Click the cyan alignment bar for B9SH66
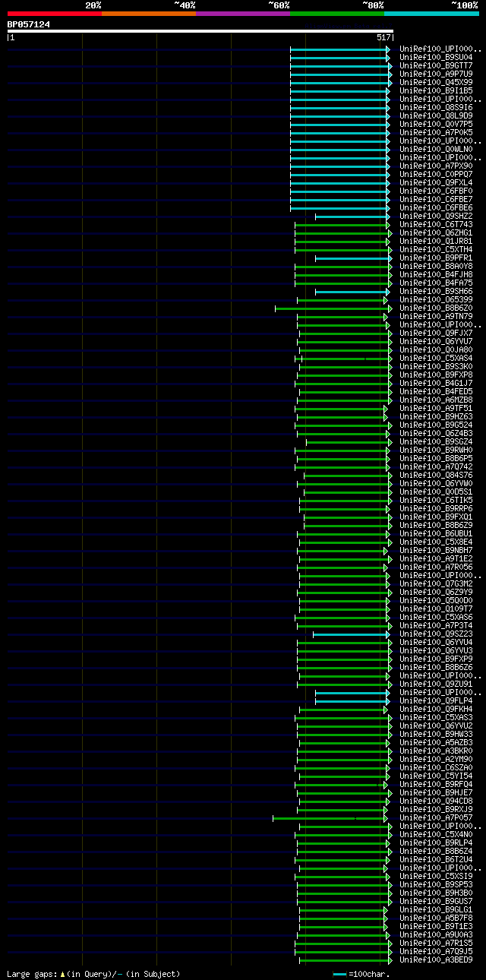 (x=352, y=292)
